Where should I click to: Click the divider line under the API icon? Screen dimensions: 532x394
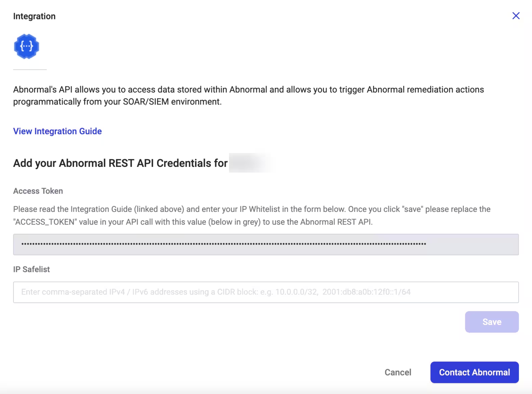point(30,70)
